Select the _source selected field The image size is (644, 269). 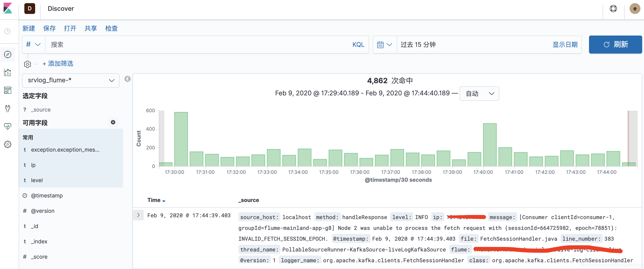click(41, 110)
